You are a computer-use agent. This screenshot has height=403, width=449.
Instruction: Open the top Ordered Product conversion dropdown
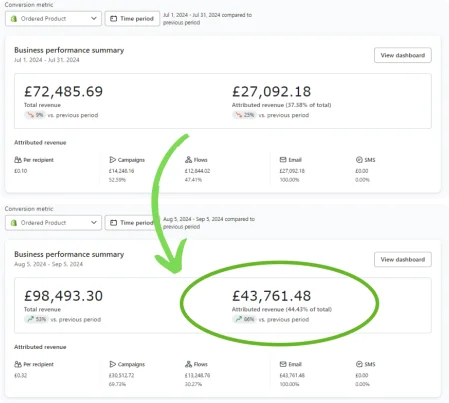53,19
